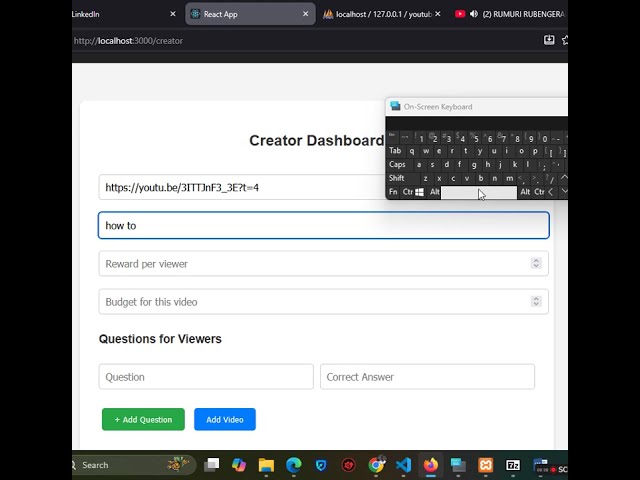This screenshot has height=480, width=640.
Task: Click the Question input field
Action: tap(206, 377)
